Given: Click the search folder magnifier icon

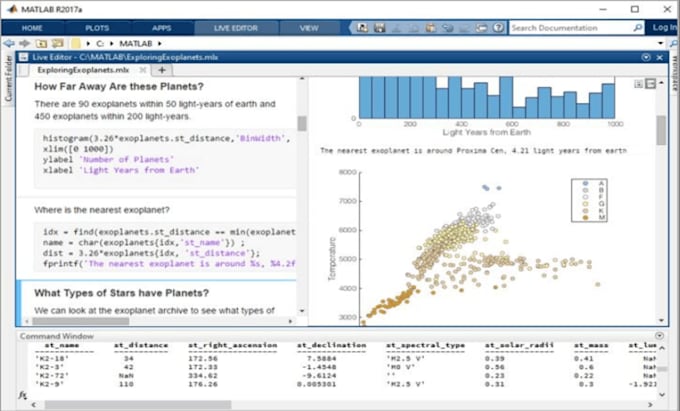Looking at the screenshot, I should pos(673,43).
